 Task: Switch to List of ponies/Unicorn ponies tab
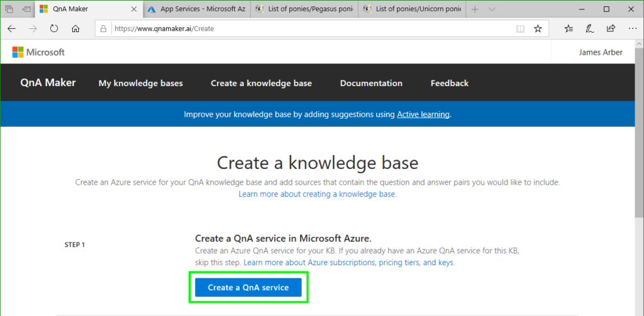tap(412, 9)
